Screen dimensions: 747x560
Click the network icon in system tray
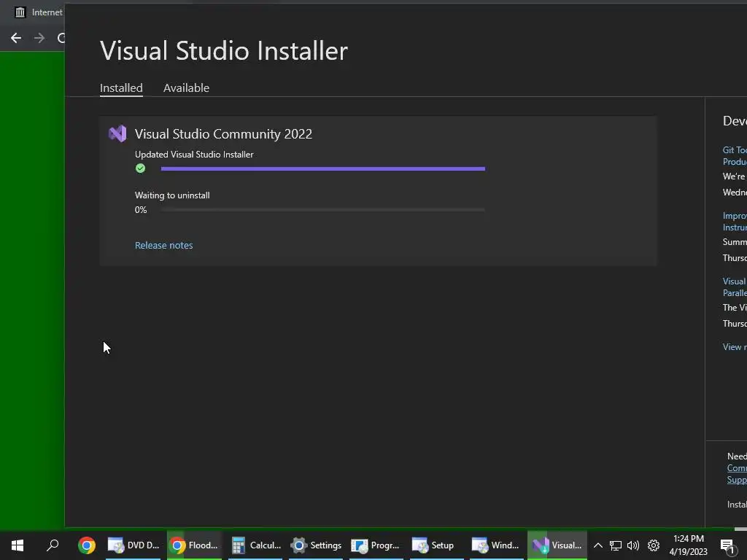616,545
